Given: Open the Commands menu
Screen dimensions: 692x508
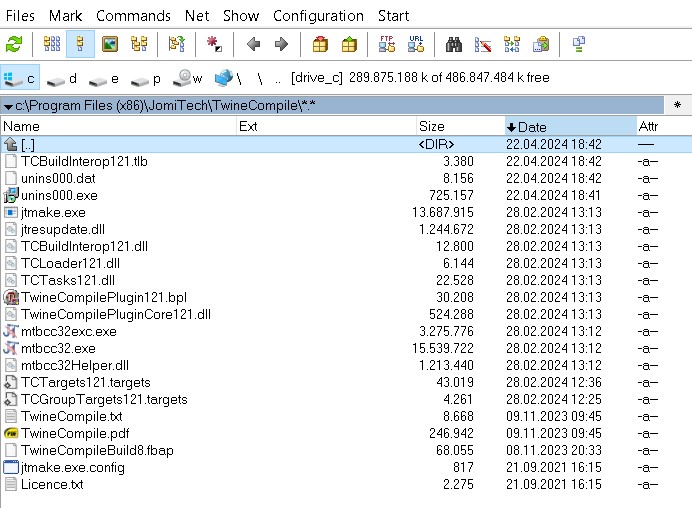Looking at the screenshot, I should pos(133,15).
